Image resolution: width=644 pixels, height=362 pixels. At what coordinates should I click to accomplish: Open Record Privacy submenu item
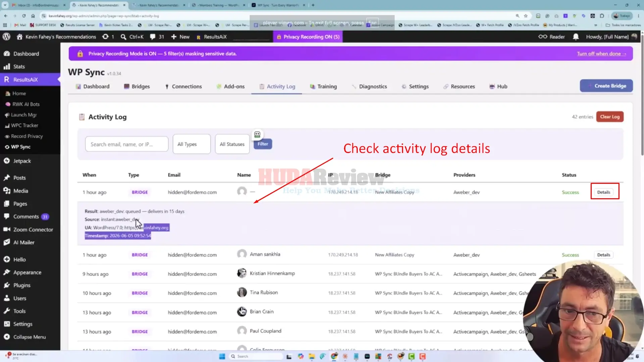[27, 136]
